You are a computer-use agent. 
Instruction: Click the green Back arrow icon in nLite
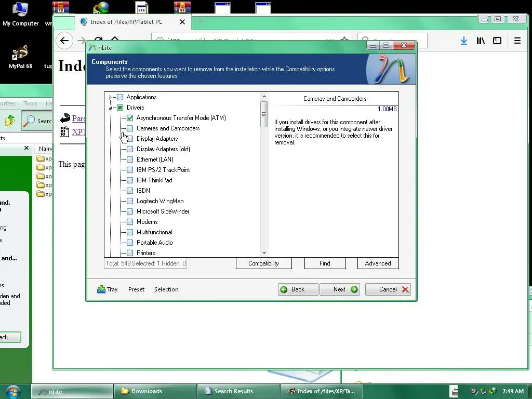(x=284, y=289)
